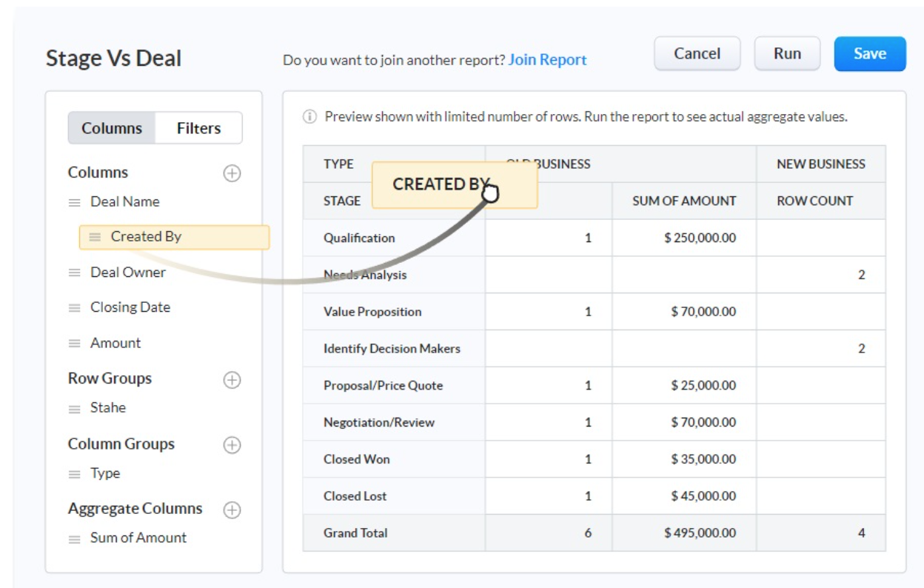This screenshot has width=924, height=588.
Task: Click the drag handle beside Amount
Action: (x=75, y=344)
